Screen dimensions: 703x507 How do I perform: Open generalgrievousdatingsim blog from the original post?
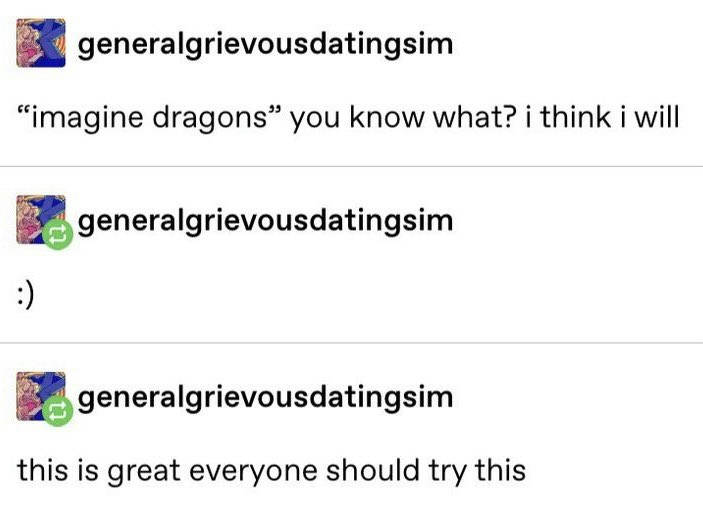tap(265, 46)
